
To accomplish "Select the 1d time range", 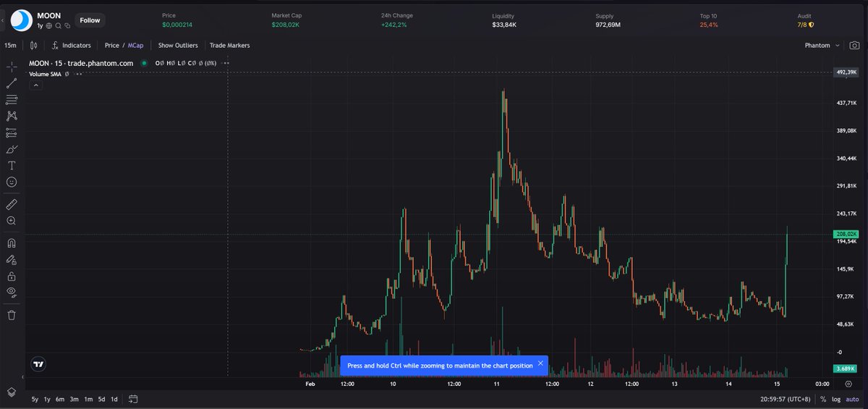I will [x=114, y=399].
